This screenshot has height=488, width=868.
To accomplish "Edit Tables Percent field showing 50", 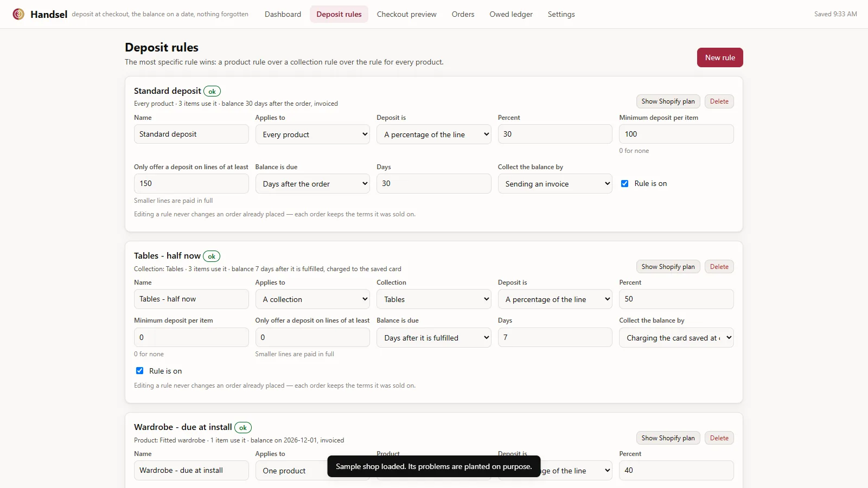I will (676, 299).
